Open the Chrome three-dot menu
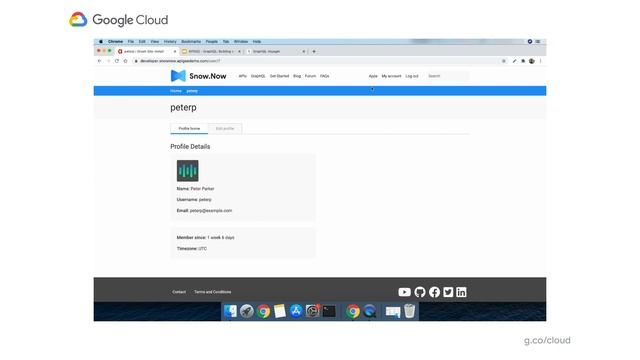 (x=540, y=61)
